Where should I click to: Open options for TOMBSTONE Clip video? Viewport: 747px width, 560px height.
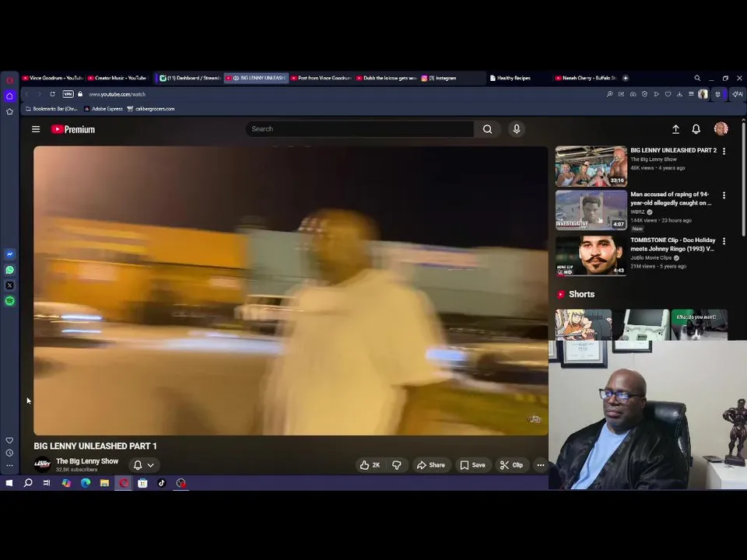[x=724, y=241]
